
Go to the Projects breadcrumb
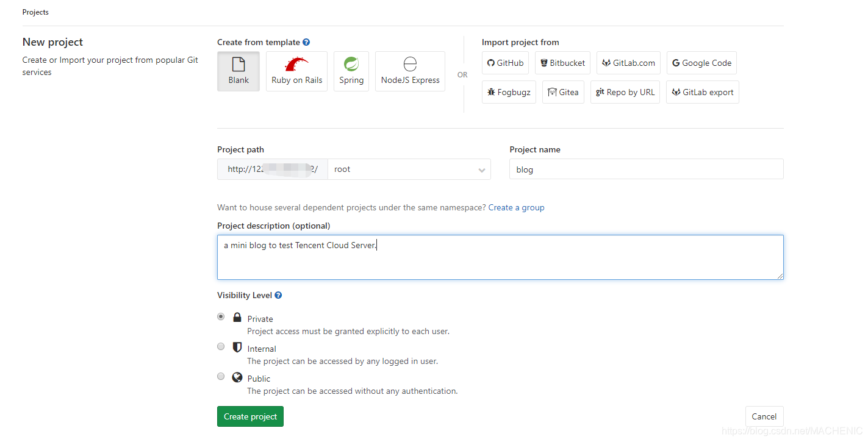pyautogui.click(x=35, y=12)
